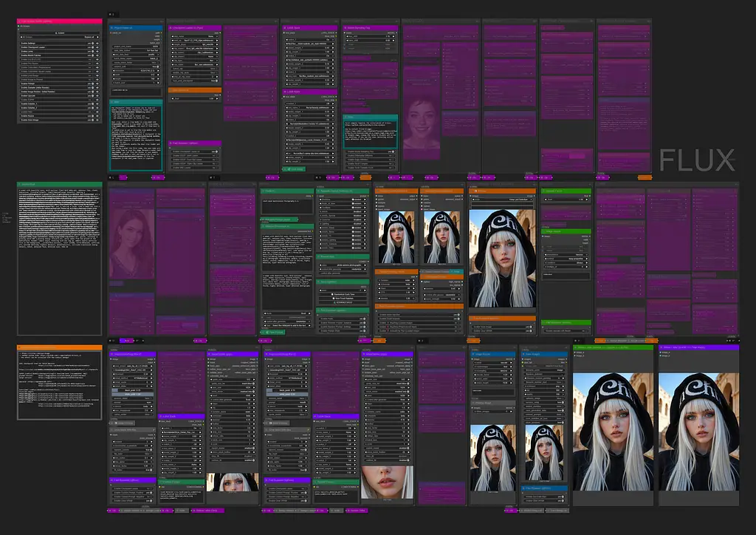This screenshot has width=756, height=535.
Task: Click the Randomize Each Time seed button
Action: [343, 294]
